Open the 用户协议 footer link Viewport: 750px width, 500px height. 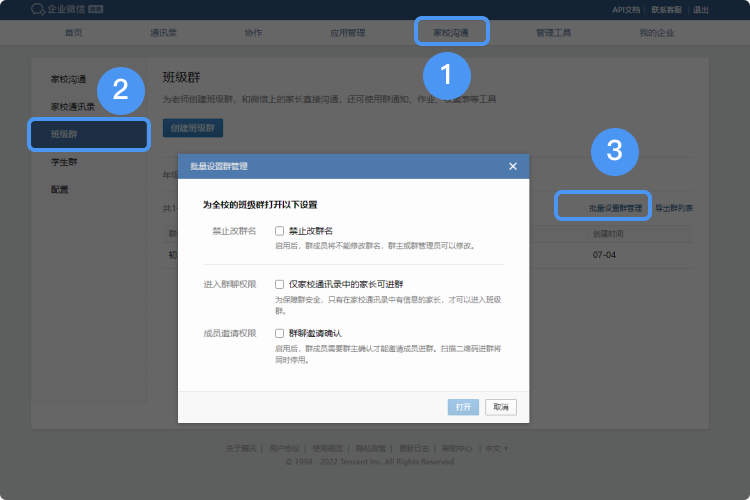(284, 448)
